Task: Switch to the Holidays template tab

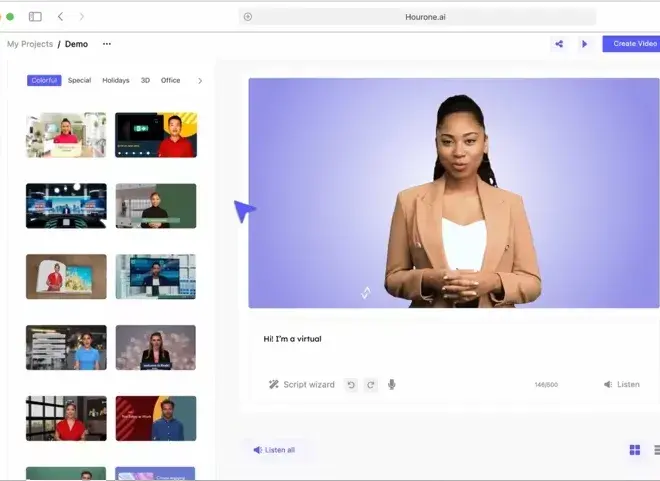Action: point(116,81)
